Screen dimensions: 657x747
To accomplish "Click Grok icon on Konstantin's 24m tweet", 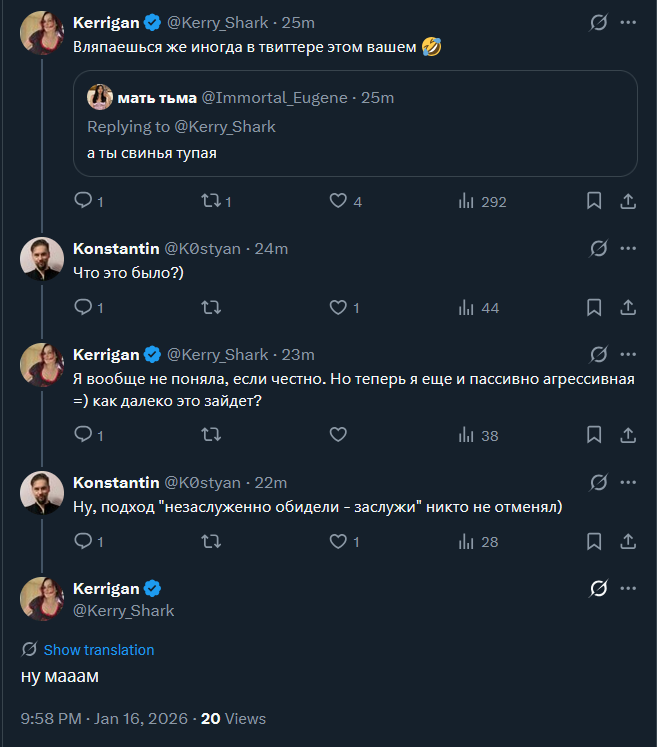I will [x=599, y=248].
